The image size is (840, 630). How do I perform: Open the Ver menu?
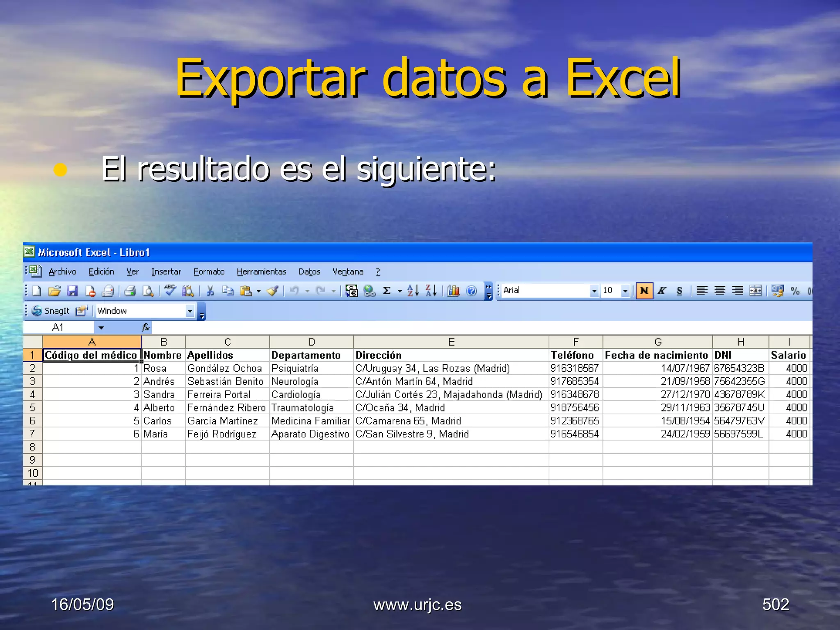click(x=132, y=272)
